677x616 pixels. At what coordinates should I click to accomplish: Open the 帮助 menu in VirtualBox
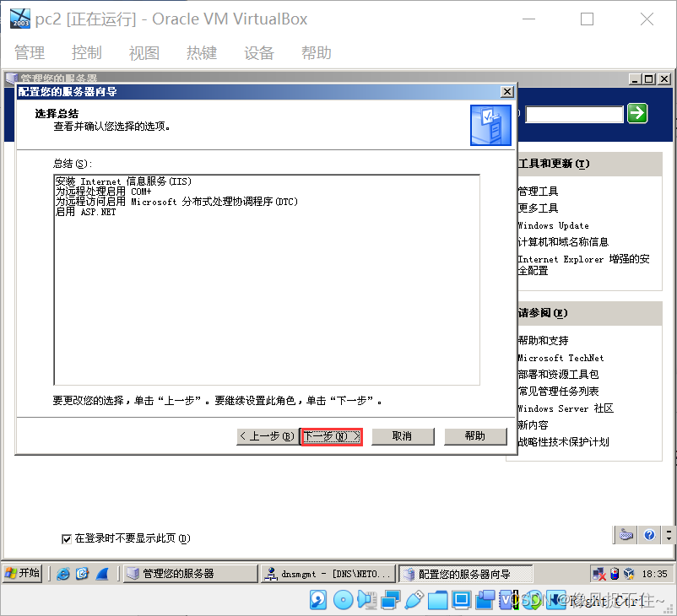pyautogui.click(x=317, y=52)
